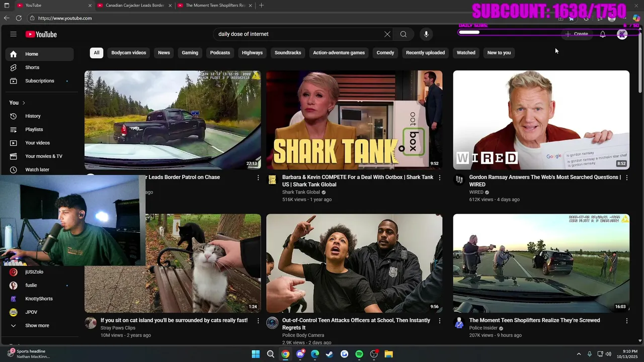Open the YouTube hamburger guide menu

(14, 34)
